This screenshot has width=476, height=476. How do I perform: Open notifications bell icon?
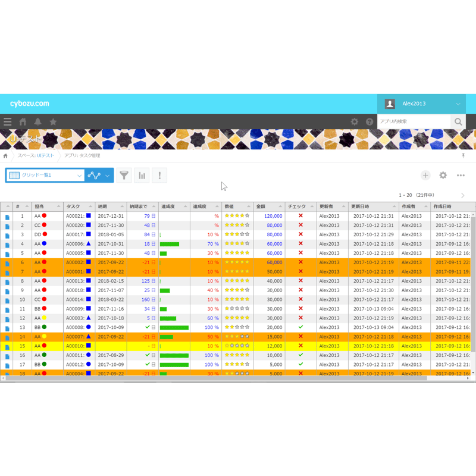(37, 122)
